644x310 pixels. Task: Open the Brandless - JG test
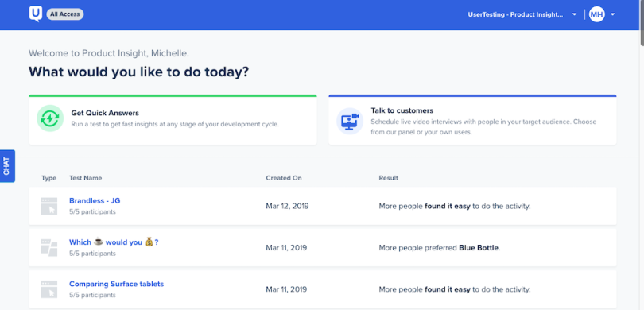pyautogui.click(x=95, y=201)
